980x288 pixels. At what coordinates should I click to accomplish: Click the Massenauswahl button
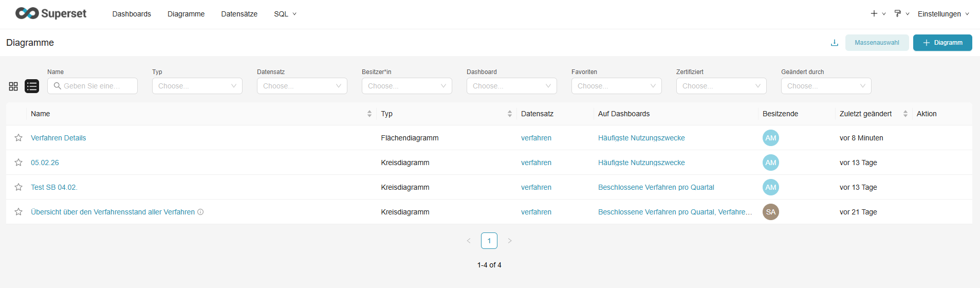[877, 43]
